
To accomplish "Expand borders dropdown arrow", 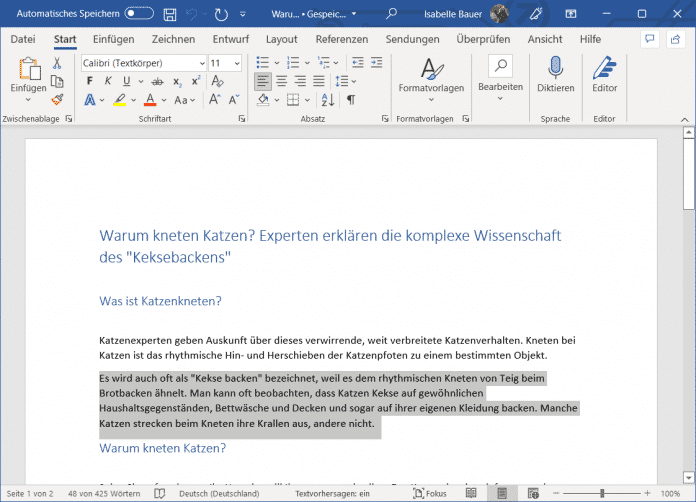I will pyautogui.click(x=307, y=100).
